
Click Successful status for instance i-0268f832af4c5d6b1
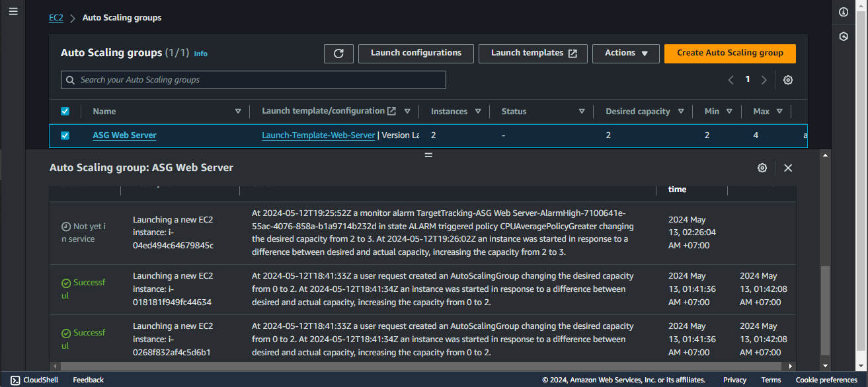point(83,339)
